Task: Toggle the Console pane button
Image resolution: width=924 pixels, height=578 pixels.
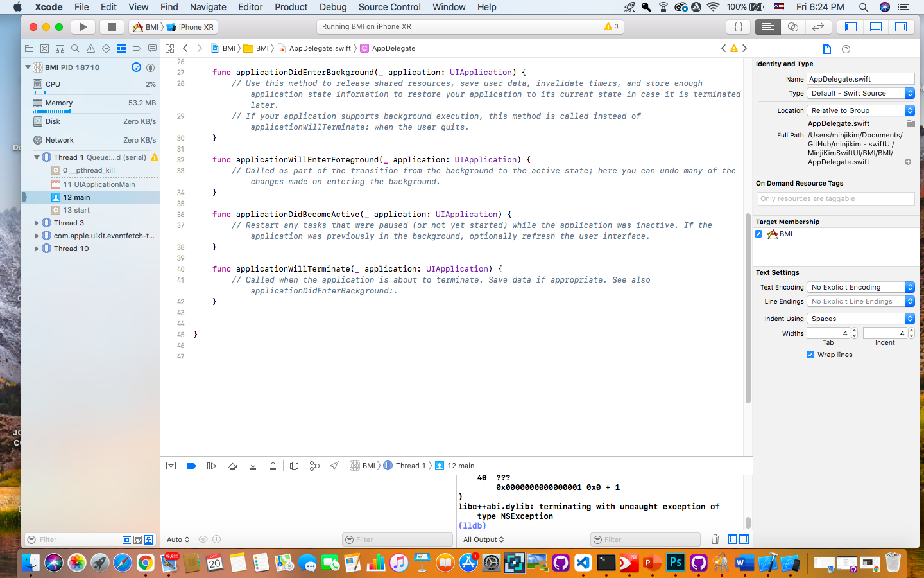Action: coord(744,539)
